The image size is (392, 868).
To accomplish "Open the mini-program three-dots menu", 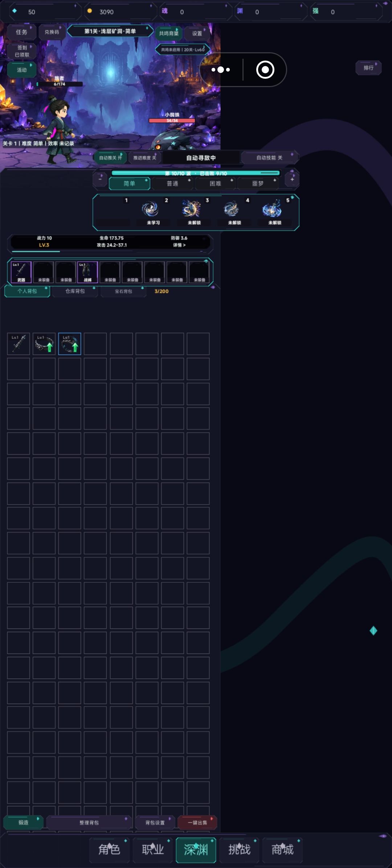I will (221, 70).
